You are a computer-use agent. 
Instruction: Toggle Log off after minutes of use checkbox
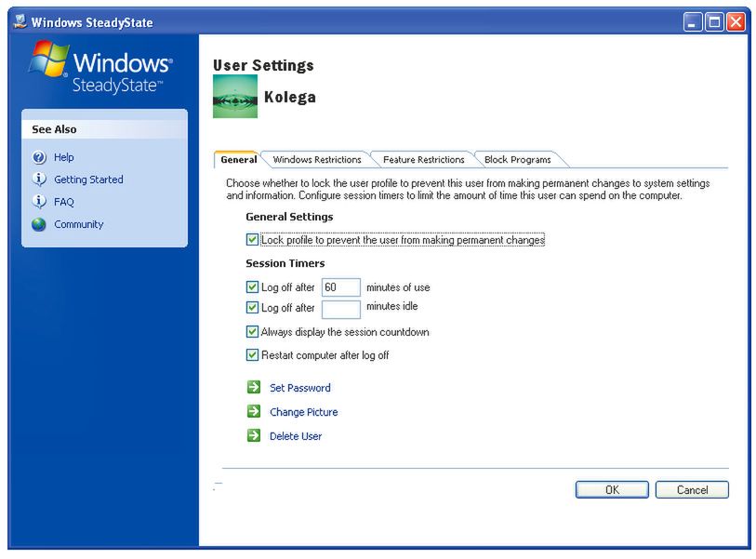coord(252,287)
